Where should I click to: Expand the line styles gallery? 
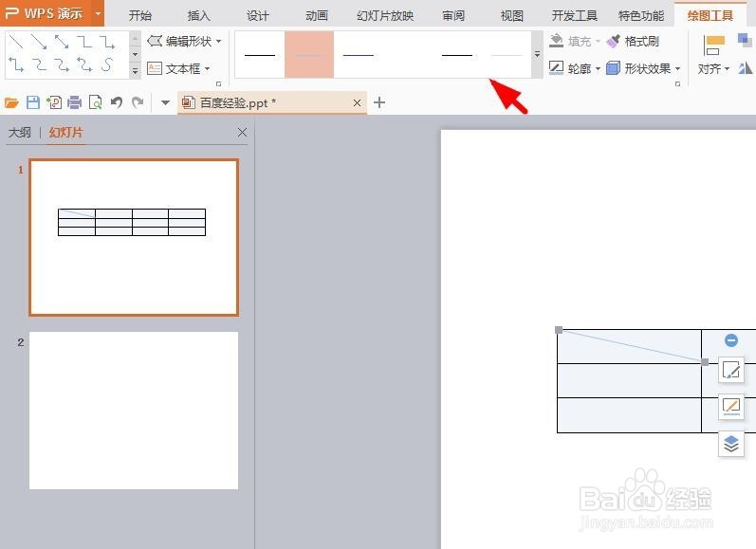coord(537,54)
